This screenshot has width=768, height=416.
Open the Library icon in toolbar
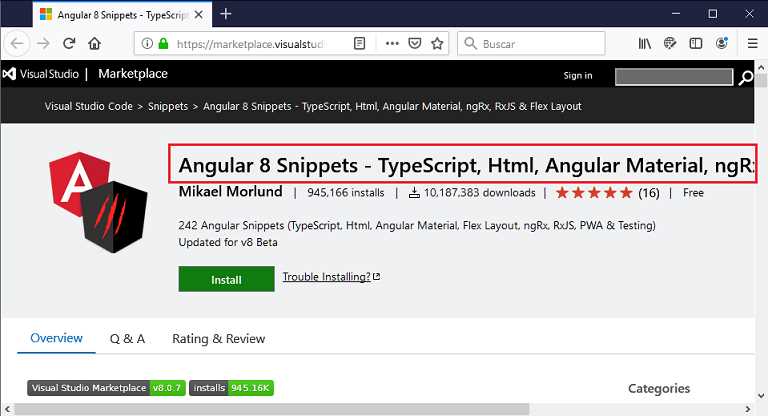pos(645,44)
